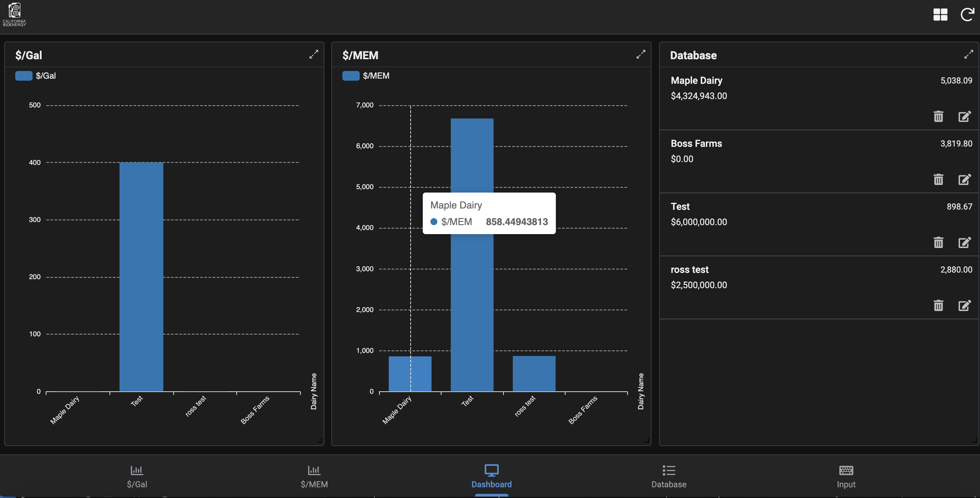Toggle the $/MEM legend series
The image size is (980, 498).
tap(366, 75)
